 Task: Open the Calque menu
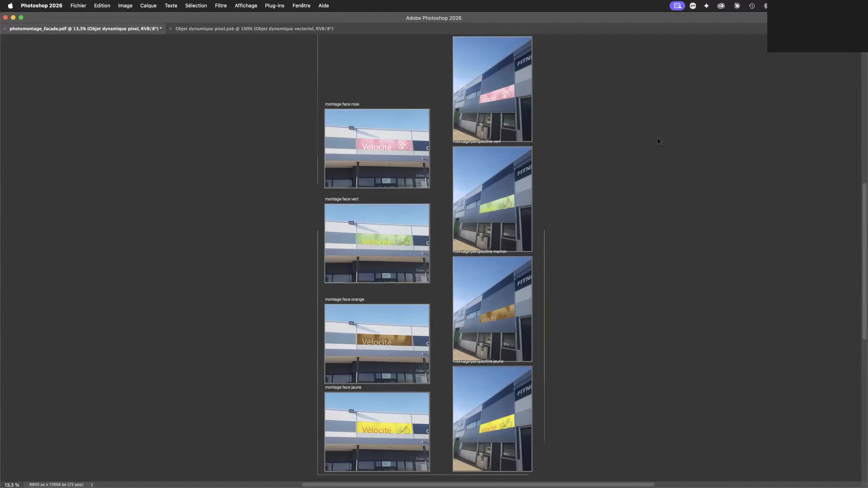coord(148,6)
